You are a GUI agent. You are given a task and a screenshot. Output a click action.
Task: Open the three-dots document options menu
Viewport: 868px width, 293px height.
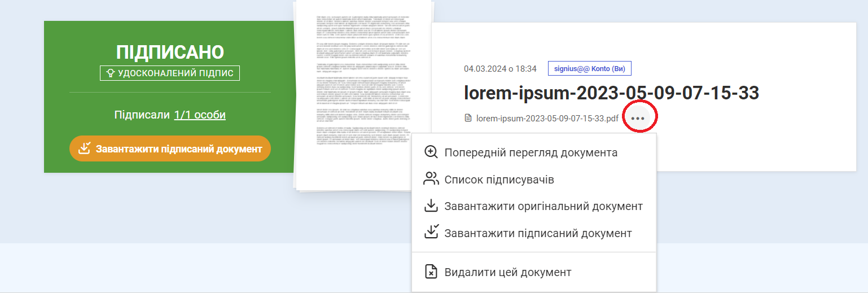pos(638,119)
